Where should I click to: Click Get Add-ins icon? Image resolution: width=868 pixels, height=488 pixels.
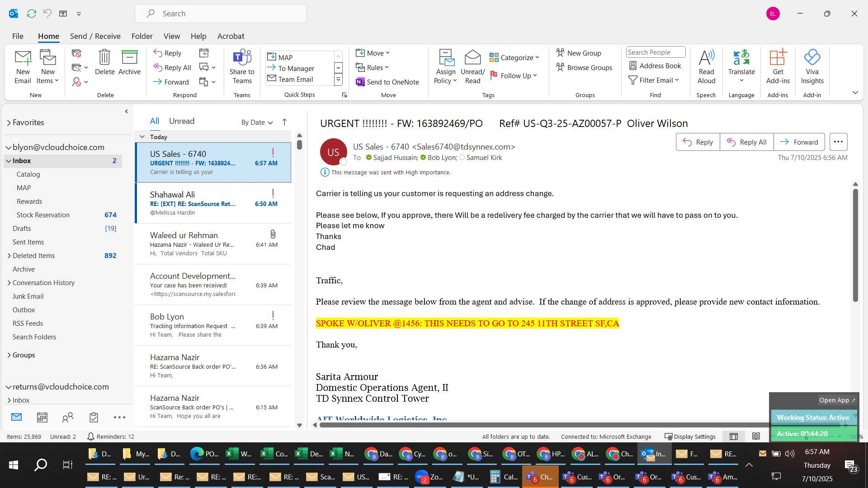[x=778, y=67]
